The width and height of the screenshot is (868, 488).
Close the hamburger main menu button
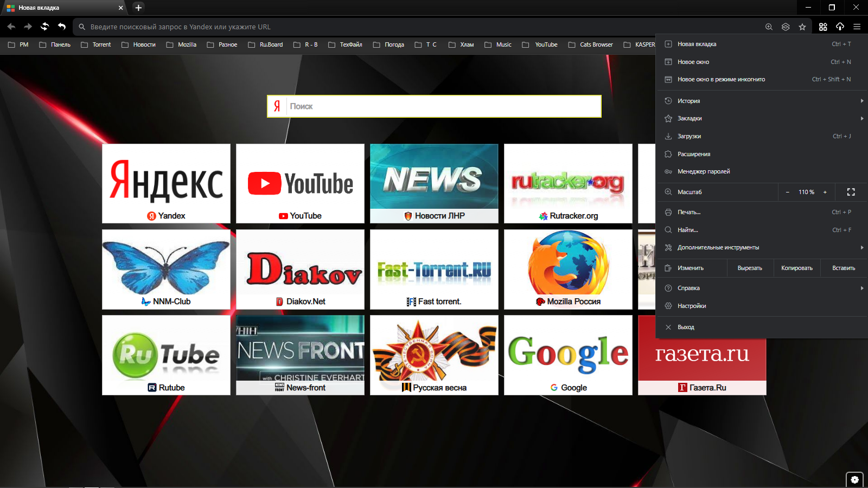click(857, 27)
